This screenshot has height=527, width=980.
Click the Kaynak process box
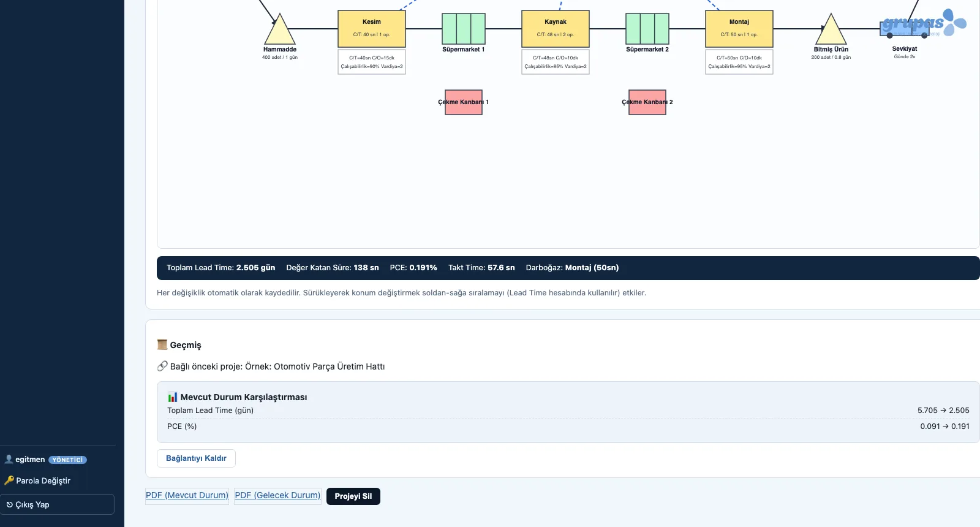point(556,29)
